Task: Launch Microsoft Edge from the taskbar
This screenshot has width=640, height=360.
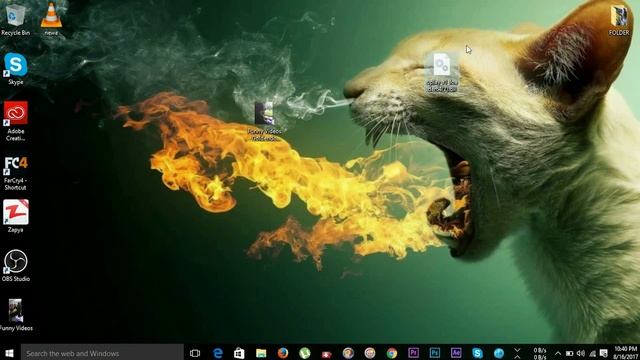Action: (218, 353)
